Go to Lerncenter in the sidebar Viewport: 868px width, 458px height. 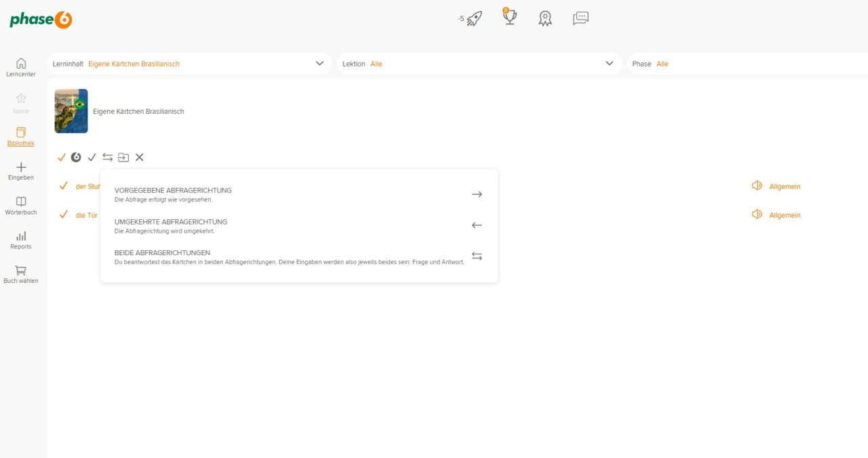point(21,67)
